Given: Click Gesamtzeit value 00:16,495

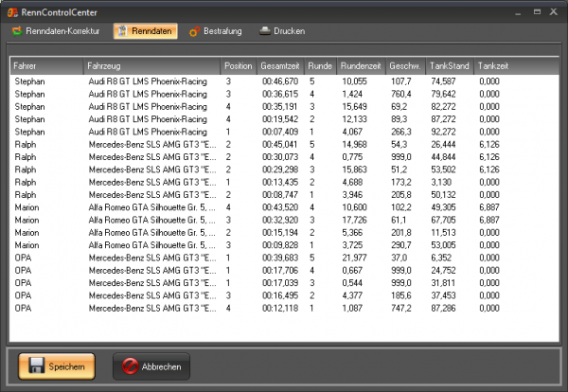Looking at the screenshot, I should coord(280,295).
